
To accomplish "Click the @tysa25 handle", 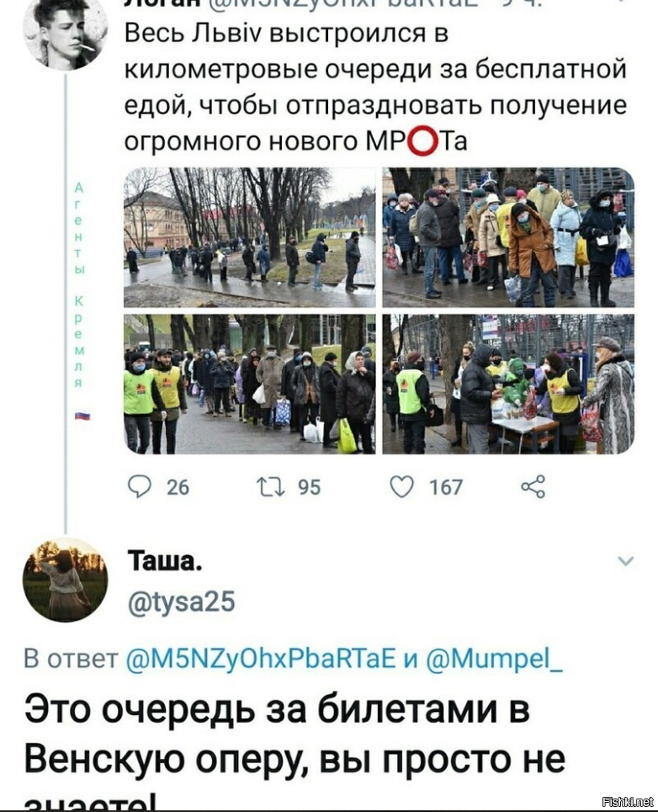I will click(x=181, y=602).
